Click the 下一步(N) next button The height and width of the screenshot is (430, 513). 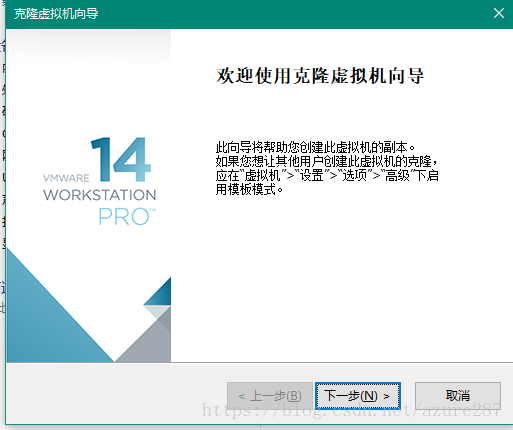tap(358, 396)
